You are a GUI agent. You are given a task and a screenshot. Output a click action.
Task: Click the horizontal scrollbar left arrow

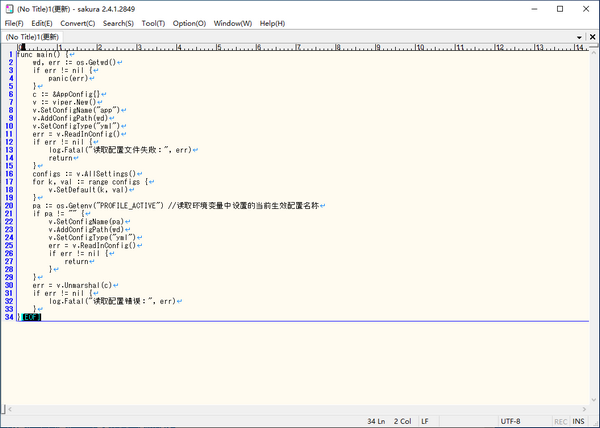click(x=6, y=407)
